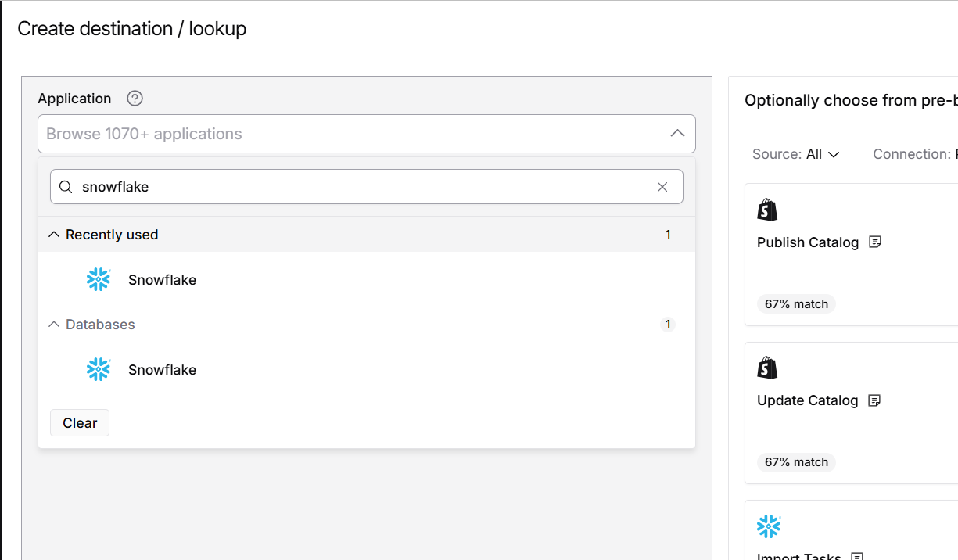Select Snowflake under Recently used

pyautogui.click(x=162, y=280)
